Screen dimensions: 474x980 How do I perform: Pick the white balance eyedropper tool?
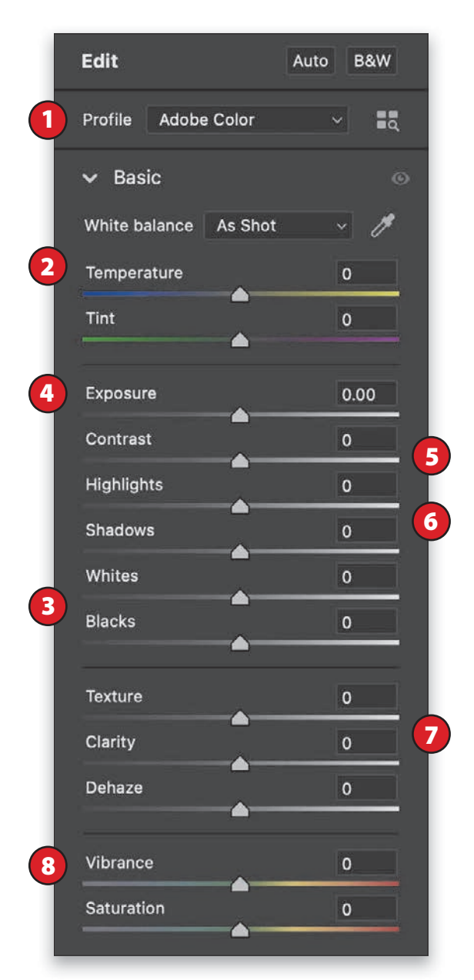(381, 226)
